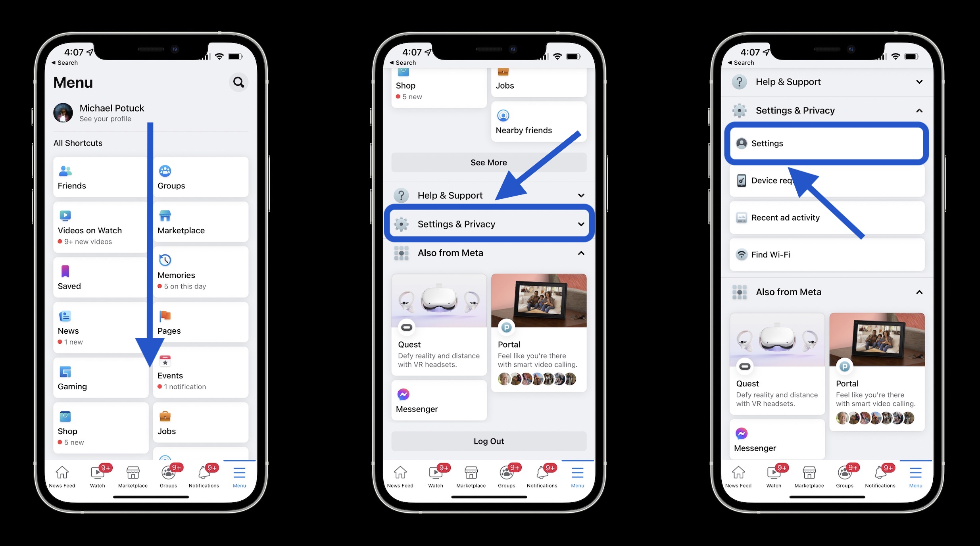Open Settings from Settings & Privacy menu

coord(828,143)
